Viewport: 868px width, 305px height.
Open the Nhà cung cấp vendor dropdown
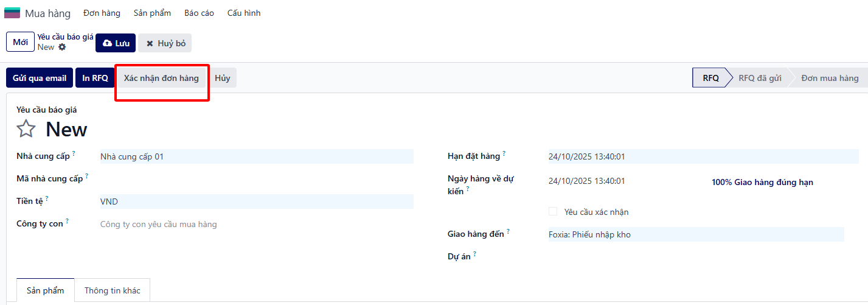(255, 156)
